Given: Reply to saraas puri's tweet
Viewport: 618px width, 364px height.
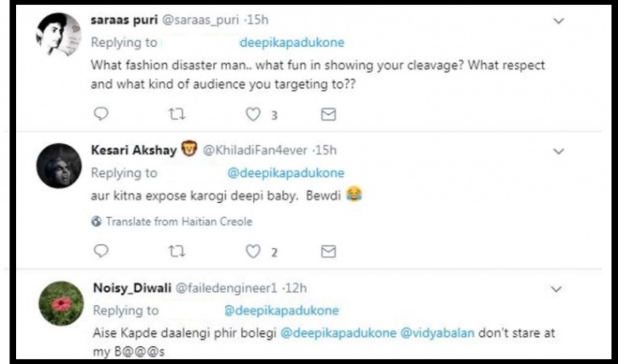Looking at the screenshot, I should click(x=101, y=114).
